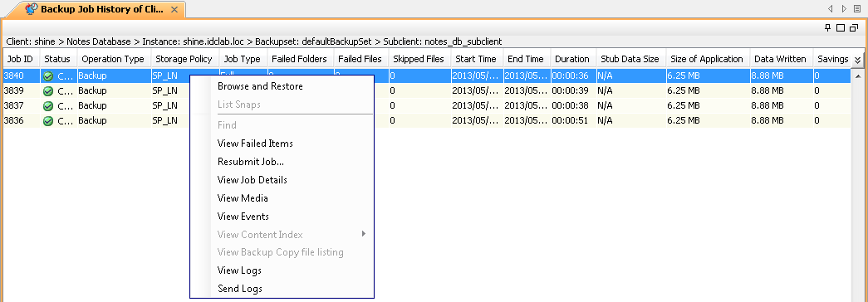Select job ID 3837 cell
Image resolution: width=868 pixels, height=302 pixels.
[21, 105]
